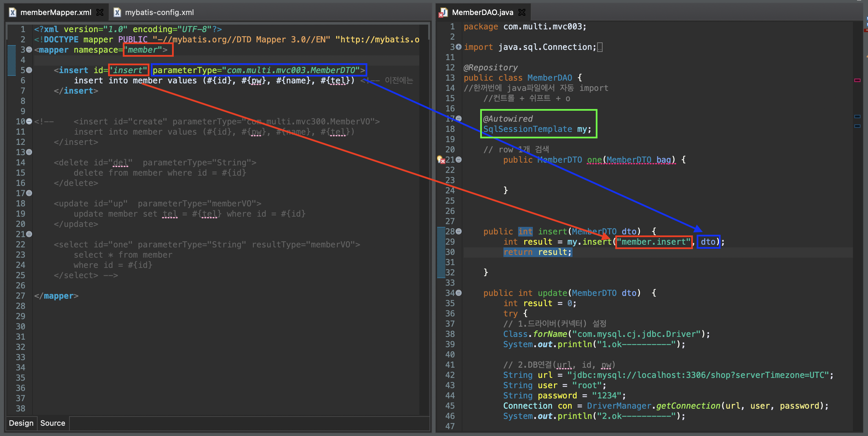Close the MemberDAO.java editor tab
The width and height of the screenshot is (868, 436).
click(x=522, y=12)
